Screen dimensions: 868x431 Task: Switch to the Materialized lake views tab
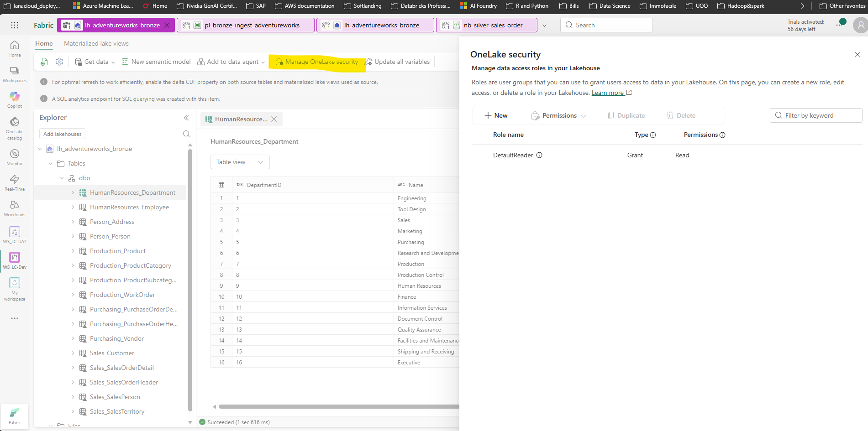tap(96, 43)
